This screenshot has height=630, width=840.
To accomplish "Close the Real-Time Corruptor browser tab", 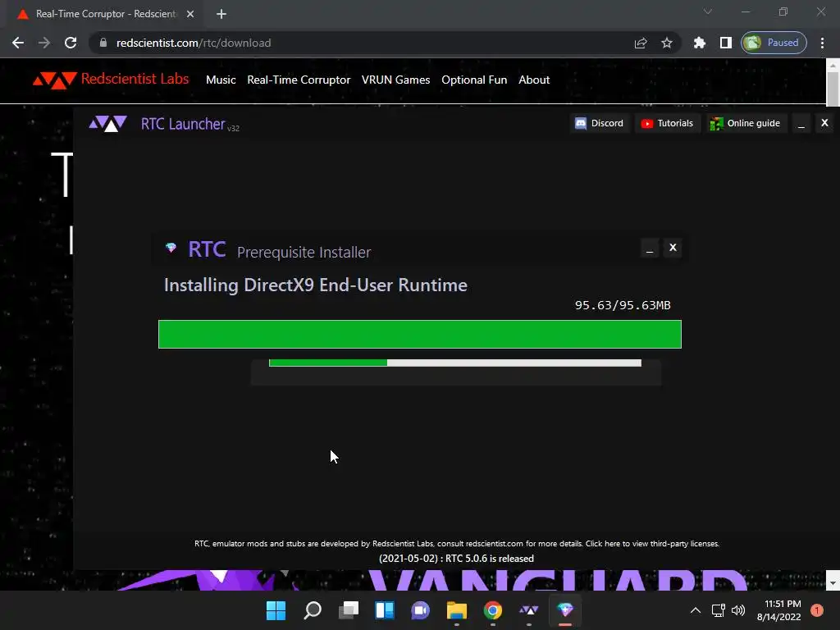I will 190,14.
